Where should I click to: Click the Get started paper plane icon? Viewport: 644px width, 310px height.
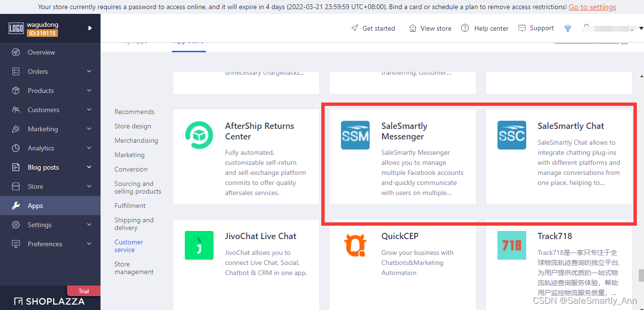click(x=354, y=28)
